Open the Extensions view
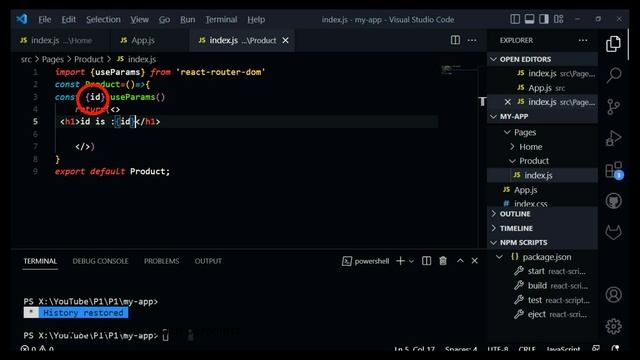Viewport: 640px width, 360px height. [614, 170]
